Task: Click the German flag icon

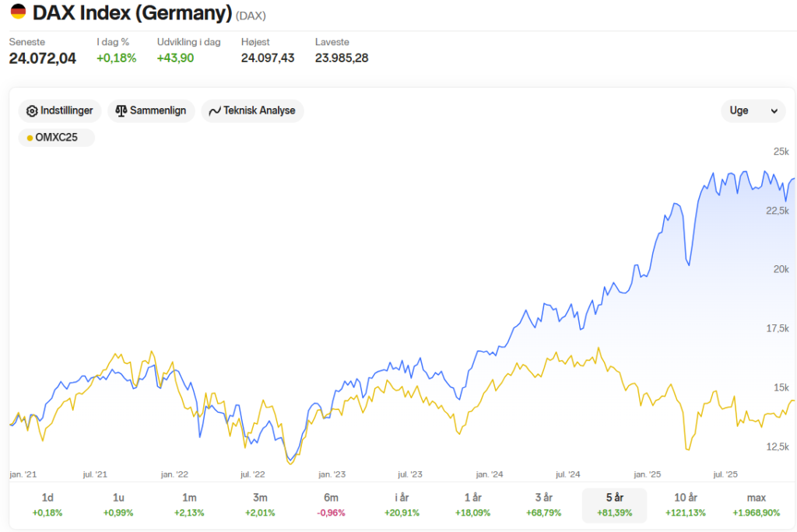Action: tap(18, 11)
